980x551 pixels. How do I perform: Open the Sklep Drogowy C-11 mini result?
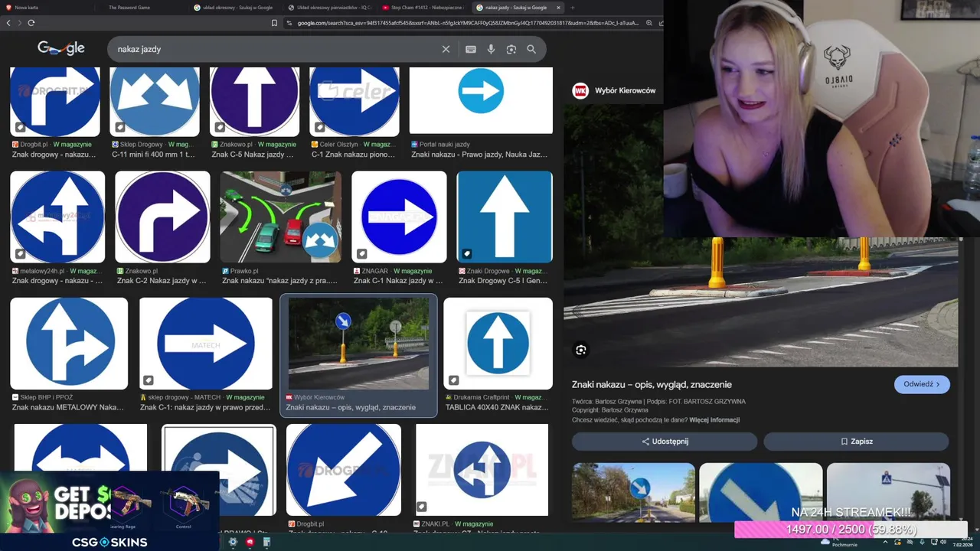click(x=155, y=102)
